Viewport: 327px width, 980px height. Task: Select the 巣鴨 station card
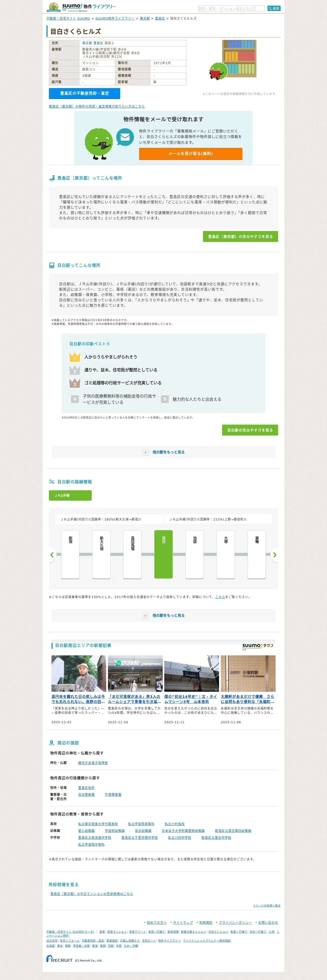(257, 554)
